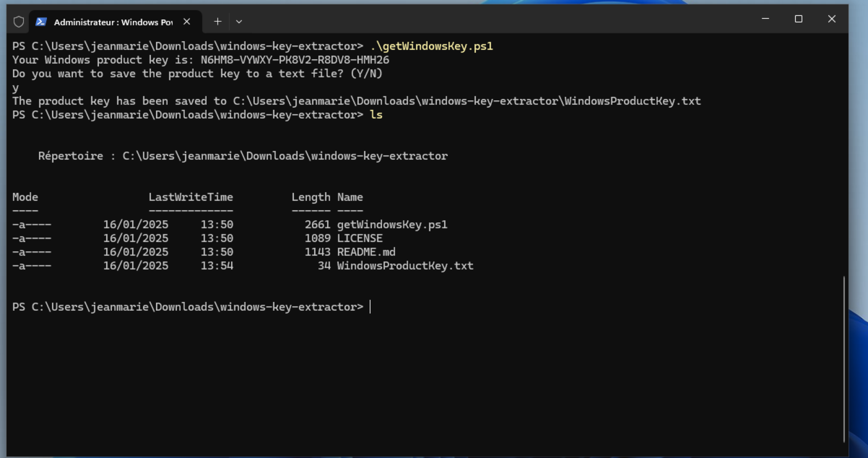This screenshot has width=868, height=458.
Task: Click the PowerShell icon on the tab
Action: click(41, 22)
